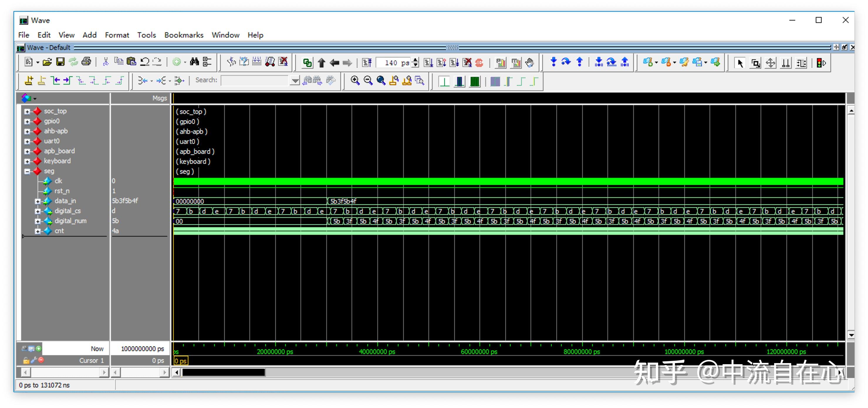Click the horizontal waveform scrollbar thumb
The image size is (868, 408).
[223, 372]
